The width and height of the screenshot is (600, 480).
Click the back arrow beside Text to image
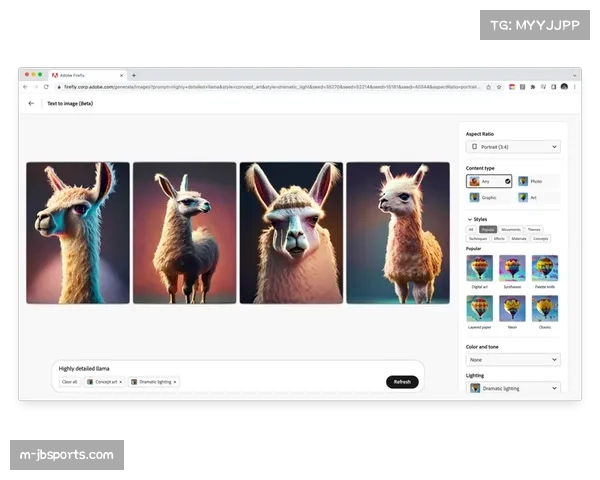point(31,103)
